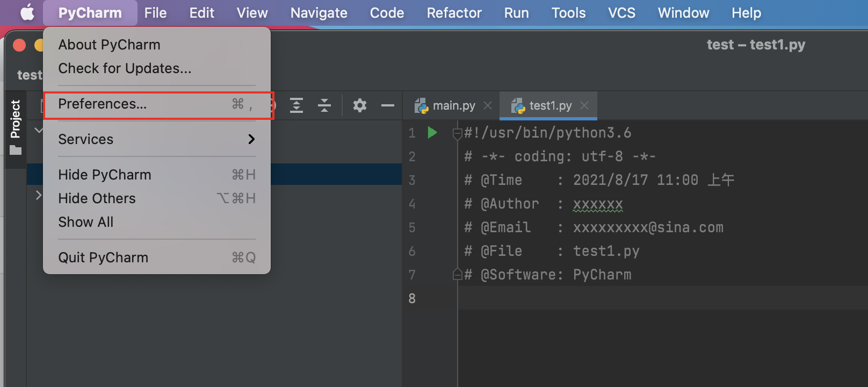The height and width of the screenshot is (387, 868).
Task: Click the green Run gutter arrow on line 1
Action: (x=432, y=132)
